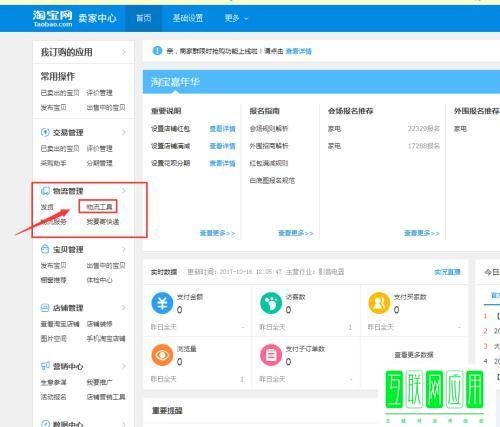Image resolution: width=500 pixels, height=427 pixels.
Task: Expand 交易管理 with its chevron
Action: [124, 132]
